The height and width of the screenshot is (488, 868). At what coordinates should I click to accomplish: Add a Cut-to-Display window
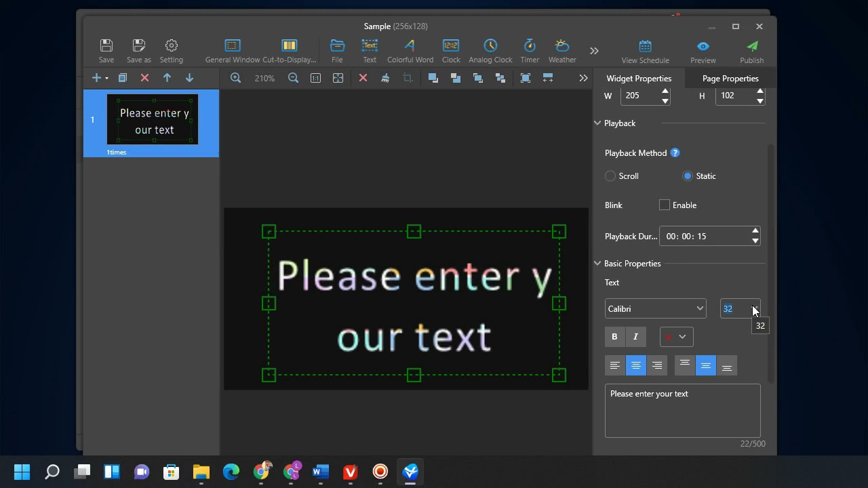tap(290, 51)
